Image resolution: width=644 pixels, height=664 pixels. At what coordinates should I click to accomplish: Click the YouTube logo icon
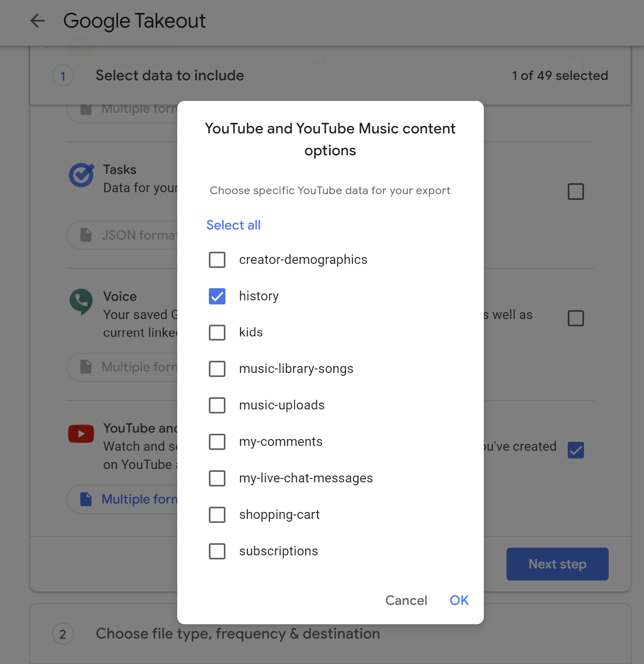[x=81, y=434]
